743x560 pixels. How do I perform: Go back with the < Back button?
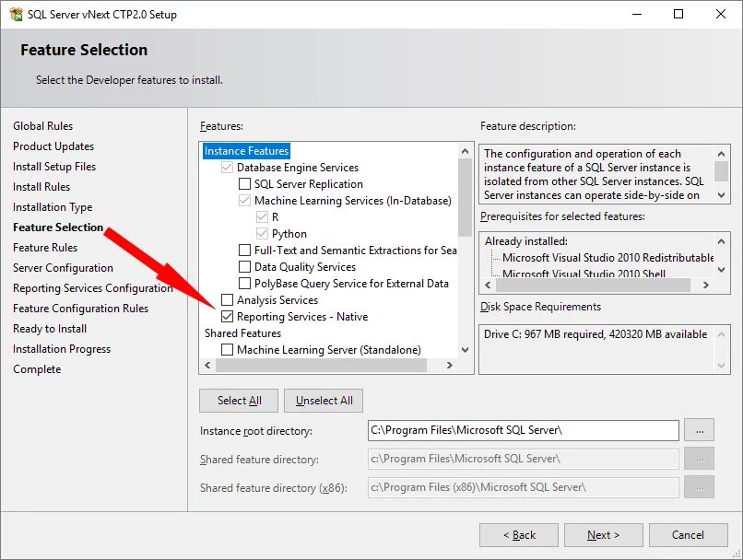(519, 535)
